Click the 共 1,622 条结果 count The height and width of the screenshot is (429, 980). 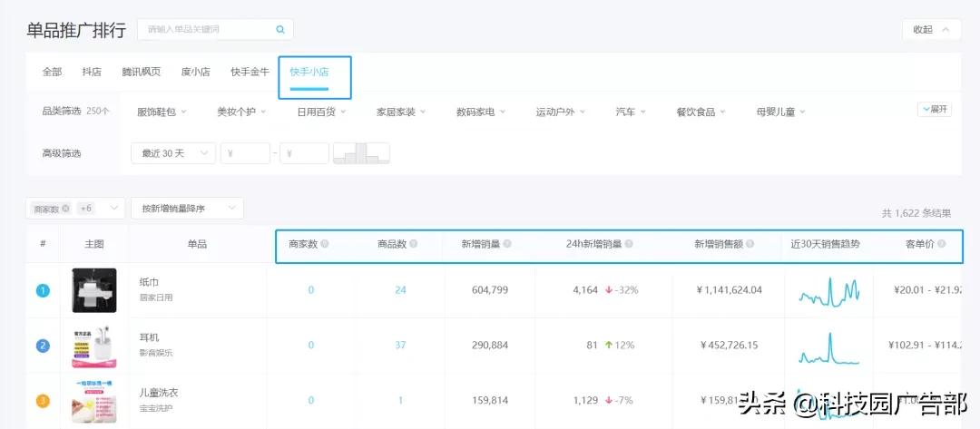coord(916,213)
